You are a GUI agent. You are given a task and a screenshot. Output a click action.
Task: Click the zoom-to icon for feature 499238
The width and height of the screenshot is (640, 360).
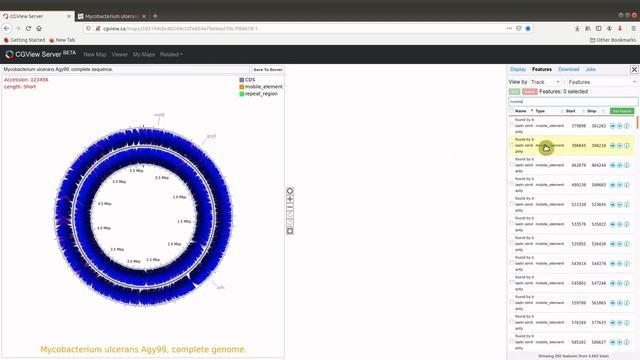(620, 185)
